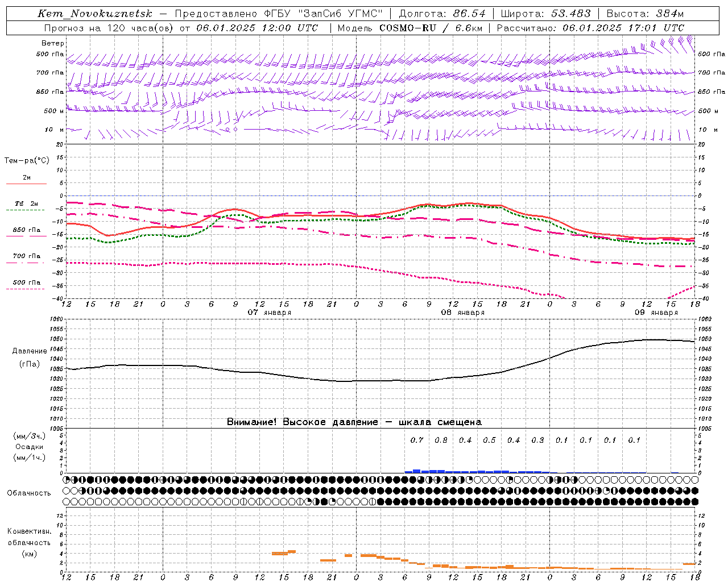Click the Kem_Novokuznetsk station title
Screen dimensions: 728x582
point(95,14)
